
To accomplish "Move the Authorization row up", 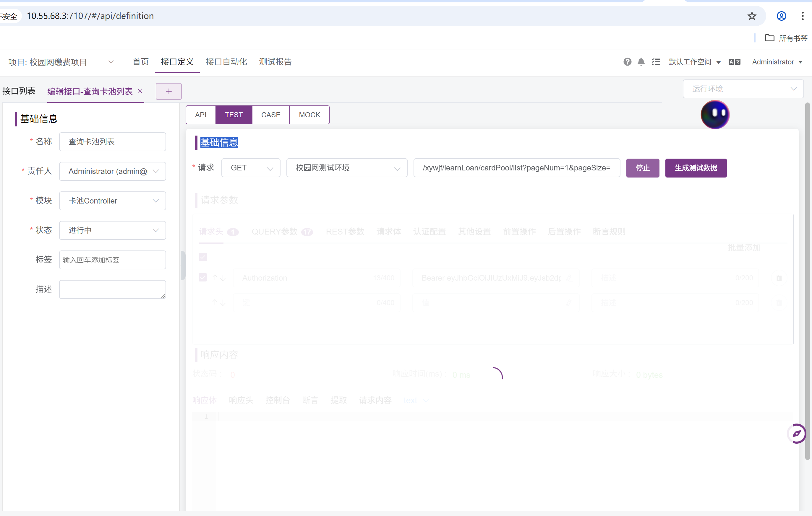I will click(215, 277).
